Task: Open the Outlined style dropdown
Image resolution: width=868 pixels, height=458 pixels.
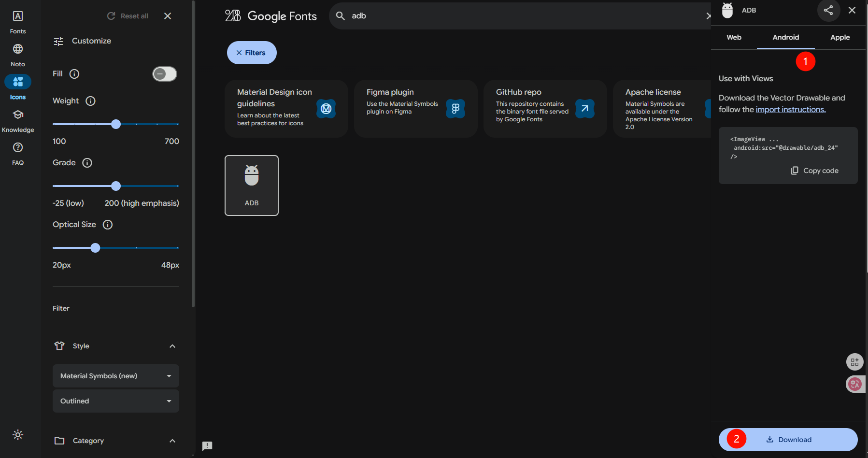Action: [x=116, y=401]
